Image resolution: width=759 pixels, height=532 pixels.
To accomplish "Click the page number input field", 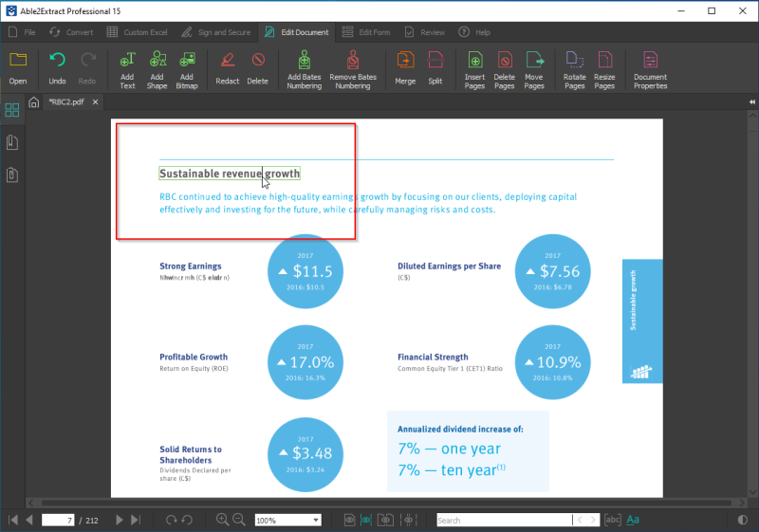I will click(58, 520).
